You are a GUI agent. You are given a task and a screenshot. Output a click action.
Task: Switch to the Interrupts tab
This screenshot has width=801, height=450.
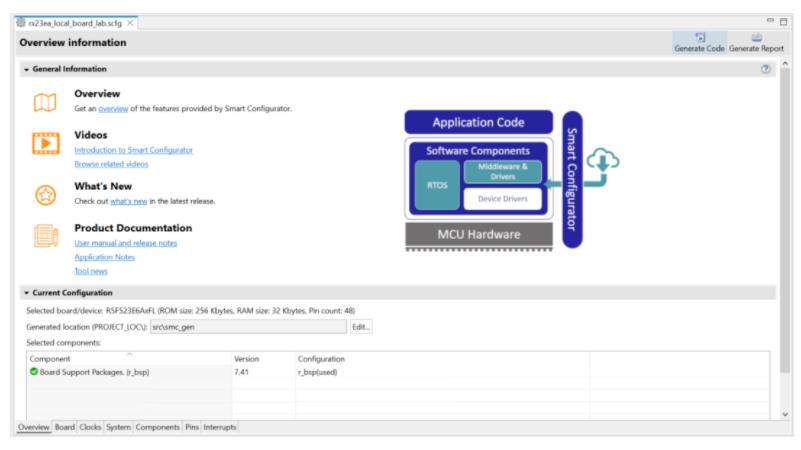point(220,427)
